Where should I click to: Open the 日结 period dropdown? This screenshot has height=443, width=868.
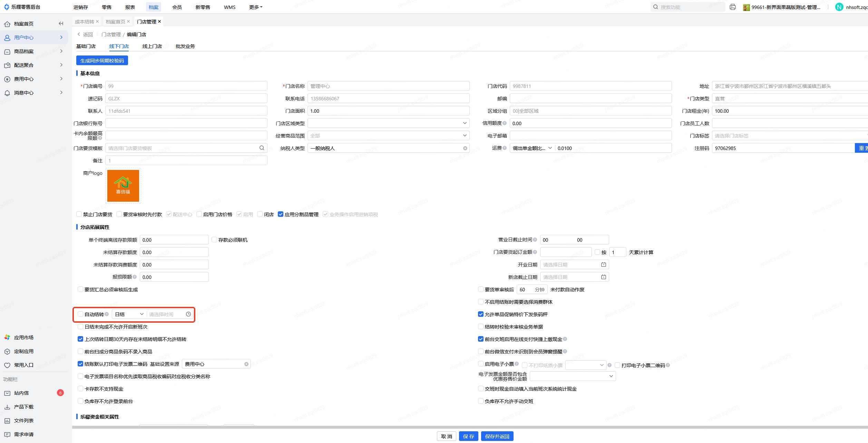pos(129,314)
